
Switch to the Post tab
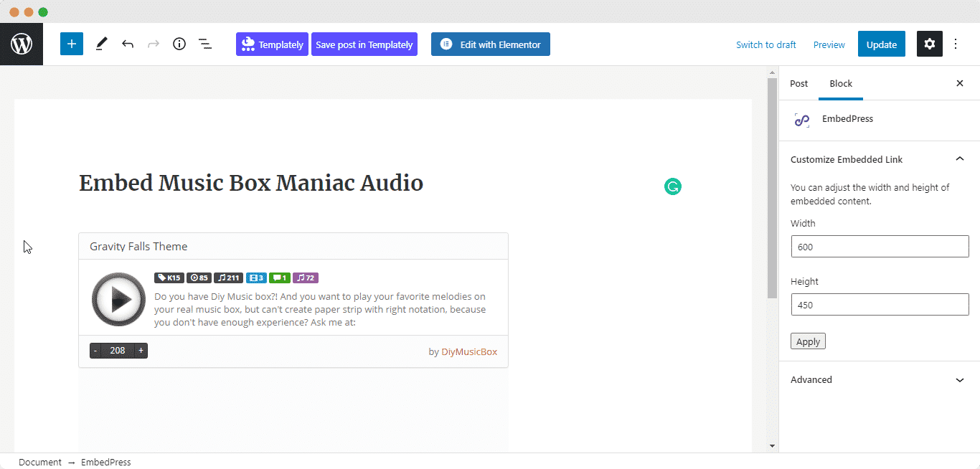click(798, 83)
